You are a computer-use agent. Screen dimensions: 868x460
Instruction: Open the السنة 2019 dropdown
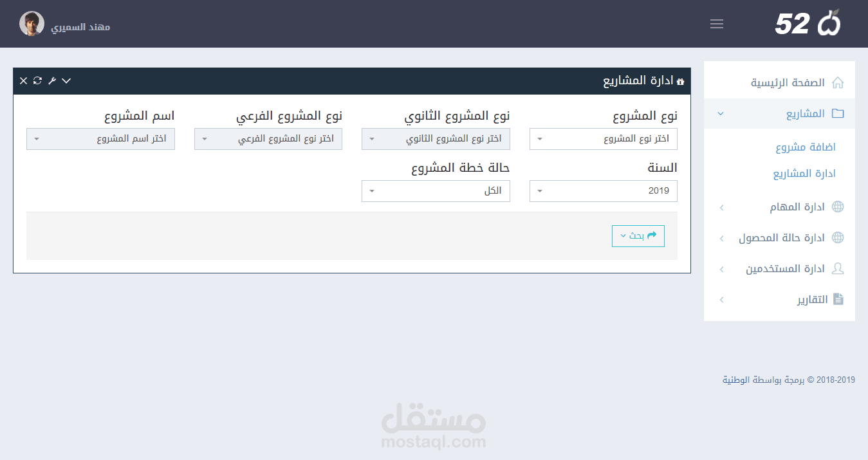[x=604, y=191]
